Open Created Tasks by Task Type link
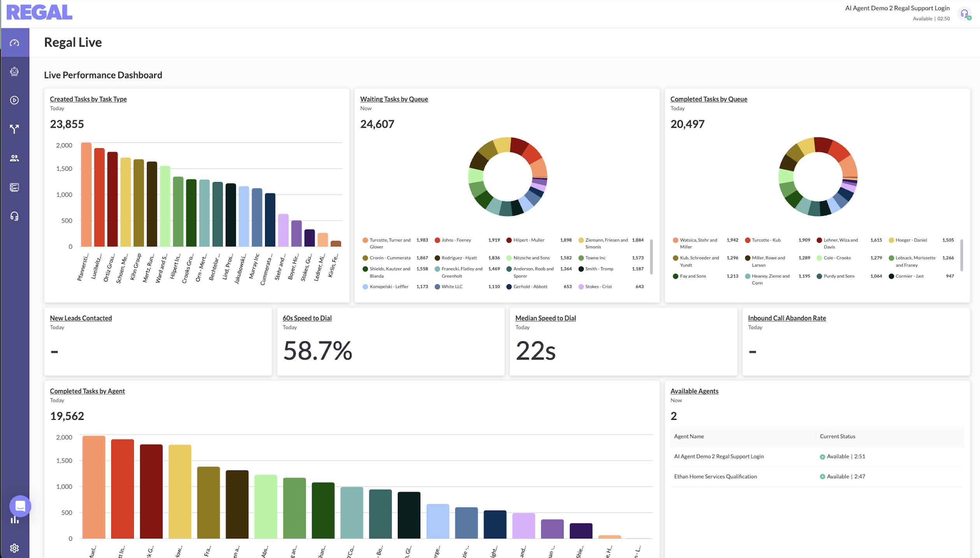The height and width of the screenshot is (558, 980). click(88, 99)
